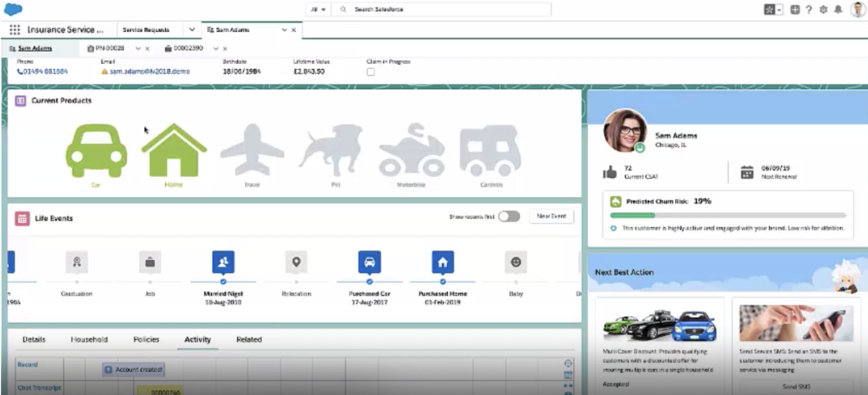868x395 pixels.
Task: Click the Predicted Churn Risk progress bar
Action: [728, 215]
